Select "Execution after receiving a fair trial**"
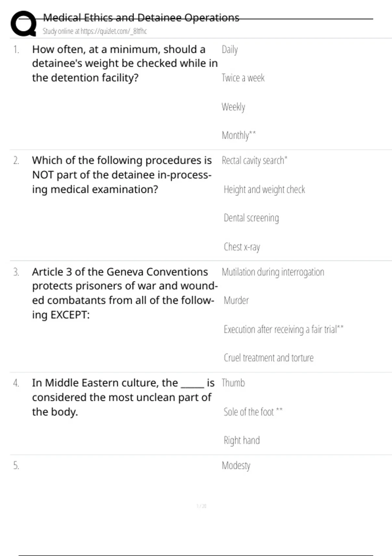Screen dimensions: 392x556 point(284,329)
